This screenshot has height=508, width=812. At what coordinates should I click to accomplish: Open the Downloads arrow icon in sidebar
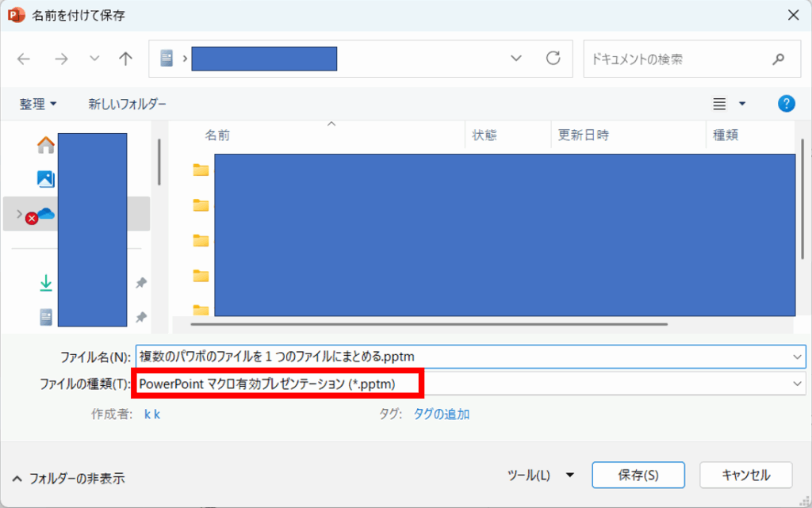coord(46,282)
